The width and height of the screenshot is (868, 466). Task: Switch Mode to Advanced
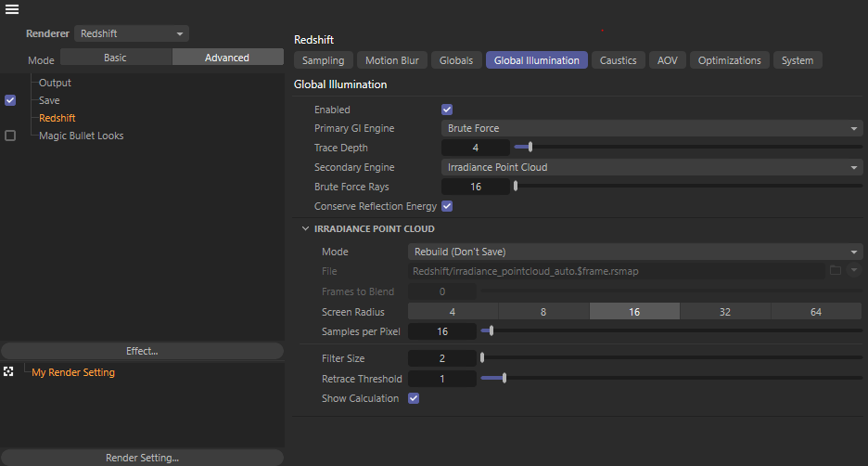click(227, 57)
